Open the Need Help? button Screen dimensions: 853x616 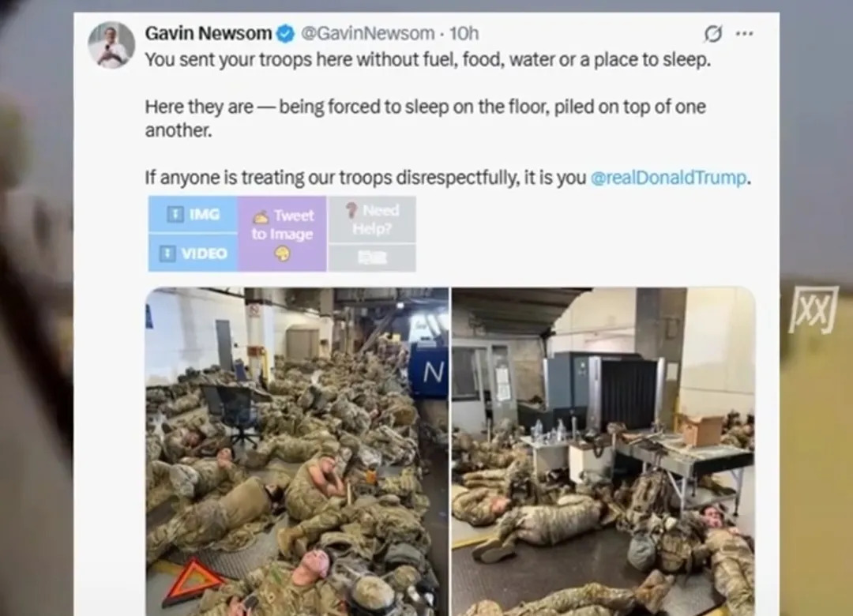(x=372, y=220)
